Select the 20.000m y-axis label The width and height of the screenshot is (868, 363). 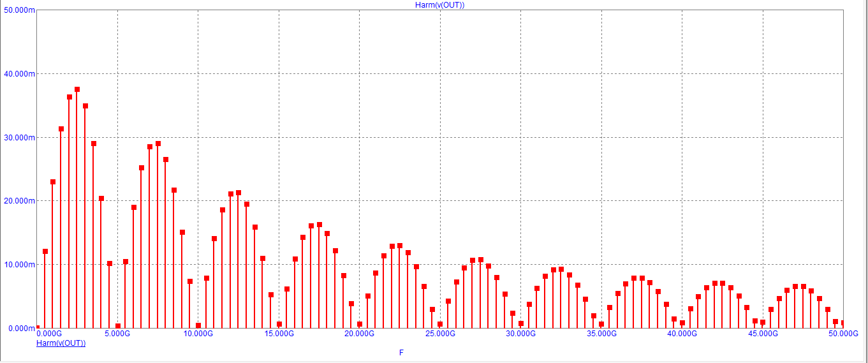coord(19,201)
